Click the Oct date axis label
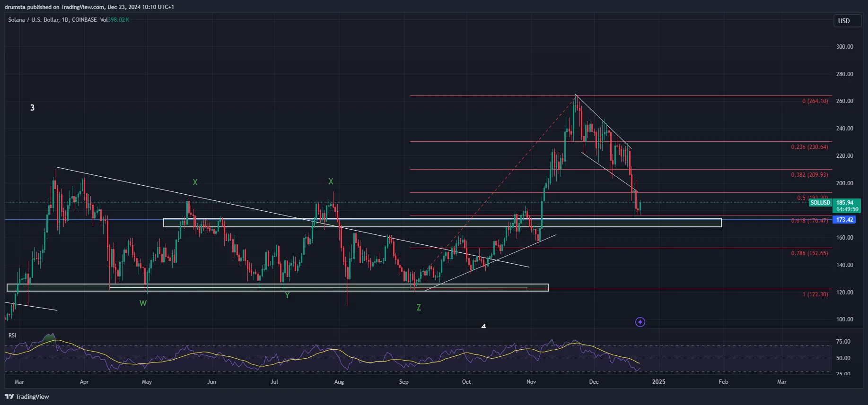The image size is (868, 405). pyautogui.click(x=466, y=382)
